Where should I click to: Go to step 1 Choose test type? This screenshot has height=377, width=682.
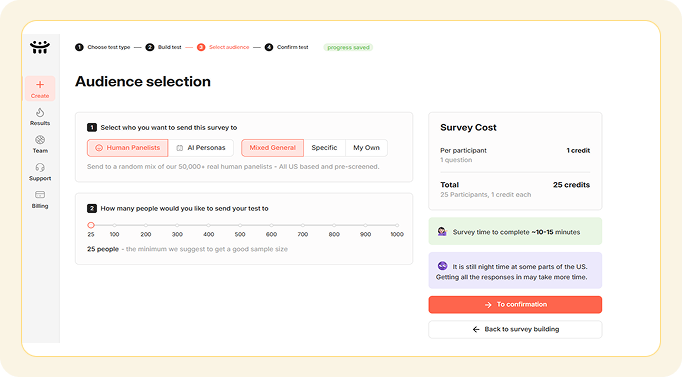point(103,47)
